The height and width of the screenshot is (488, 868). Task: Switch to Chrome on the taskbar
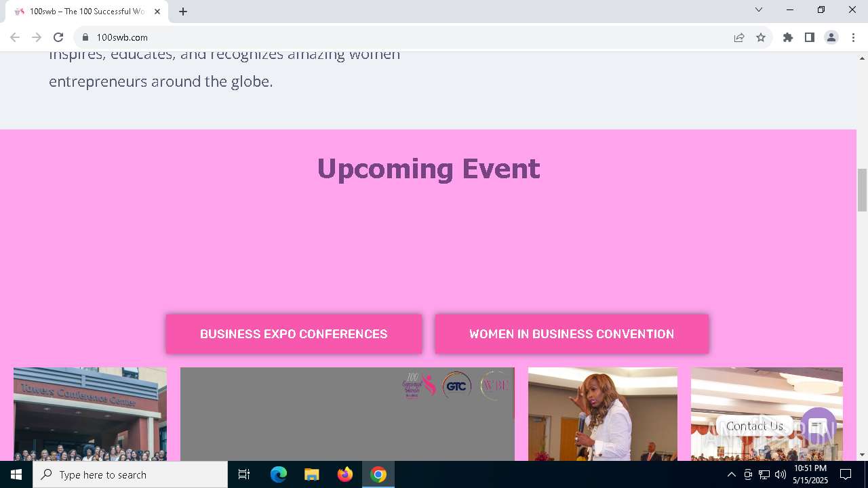pyautogui.click(x=378, y=474)
